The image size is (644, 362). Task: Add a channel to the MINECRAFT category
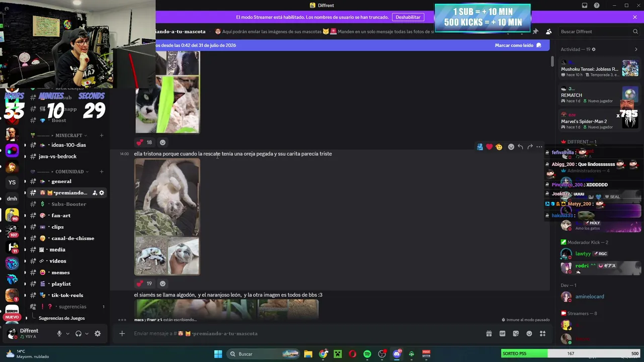tap(101, 135)
